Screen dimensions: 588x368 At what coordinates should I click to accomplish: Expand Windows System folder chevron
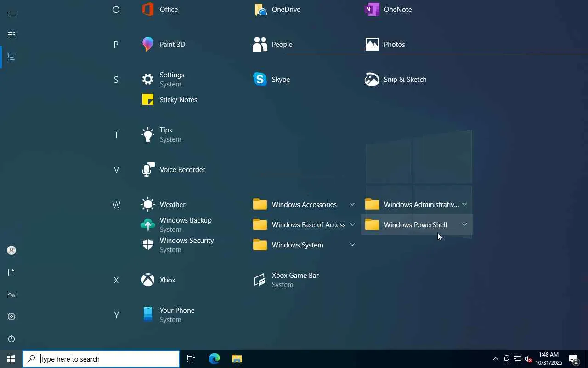click(x=352, y=245)
